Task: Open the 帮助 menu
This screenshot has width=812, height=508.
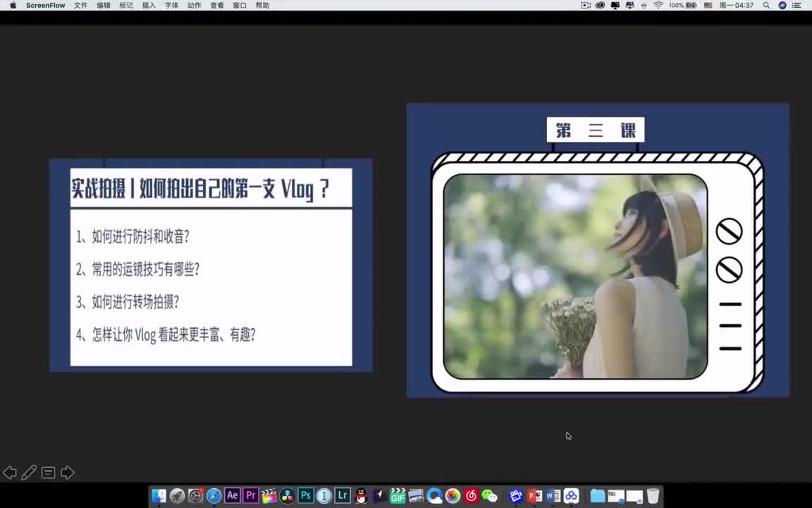Action: tap(262, 5)
